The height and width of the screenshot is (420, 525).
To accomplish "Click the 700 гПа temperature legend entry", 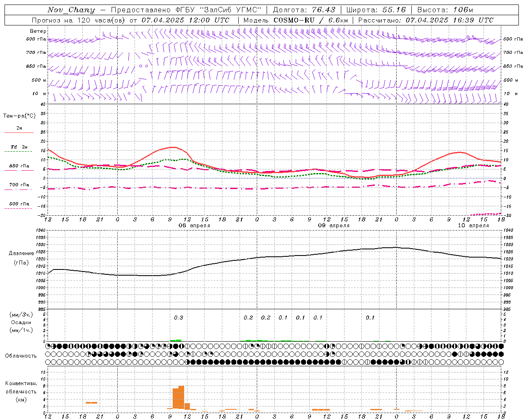I will (x=19, y=185).
